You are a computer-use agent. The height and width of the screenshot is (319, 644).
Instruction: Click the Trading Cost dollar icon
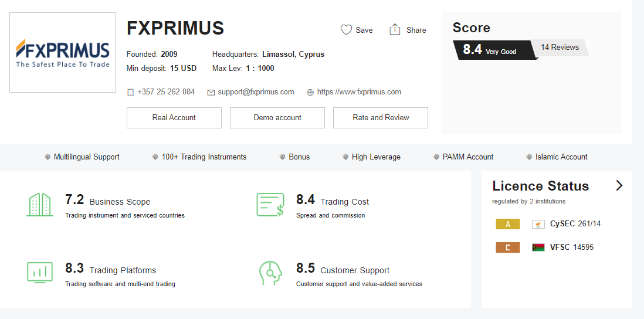tap(270, 205)
